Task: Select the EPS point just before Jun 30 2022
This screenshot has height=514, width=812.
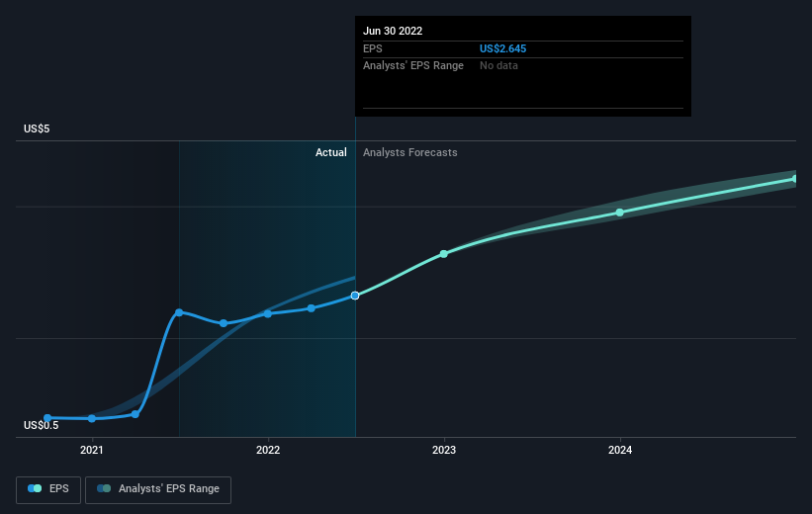Action: 311,308
